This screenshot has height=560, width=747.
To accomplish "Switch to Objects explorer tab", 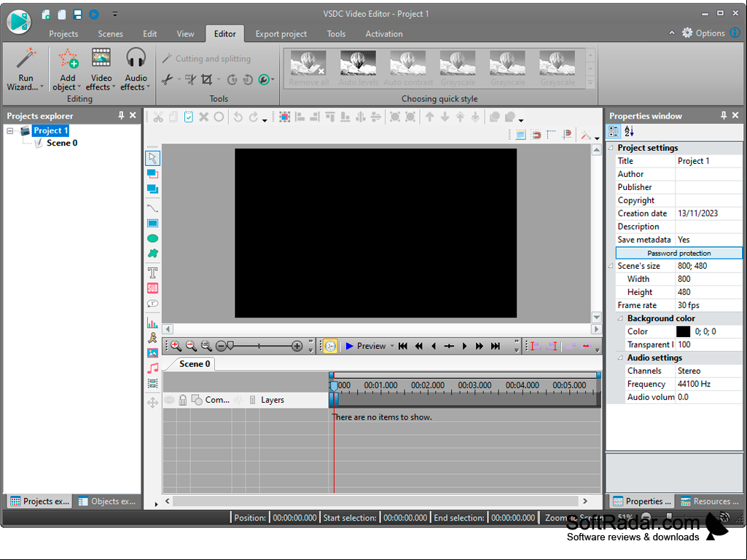I will tap(108, 502).
